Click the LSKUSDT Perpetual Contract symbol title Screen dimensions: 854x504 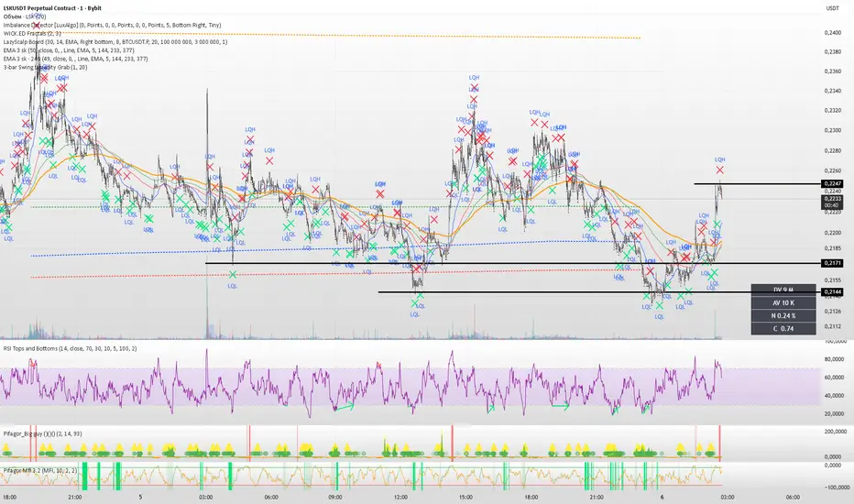pyautogui.click(x=52, y=8)
